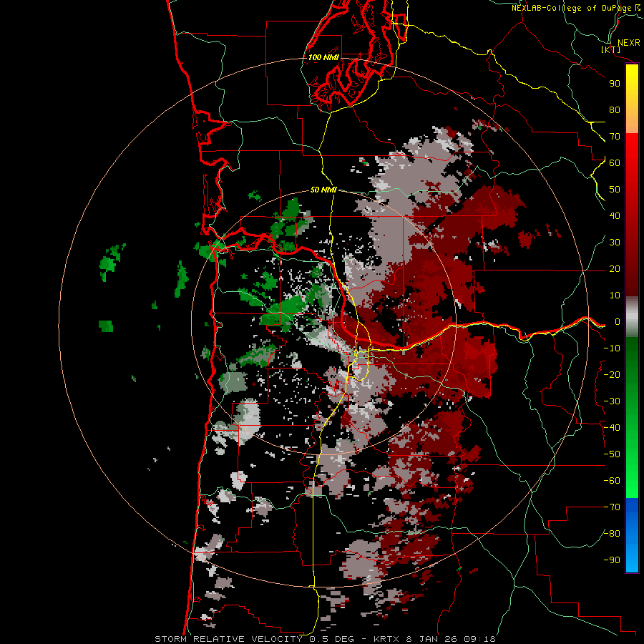Click the -40 scale value
The image size is (644, 644).
(612, 428)
